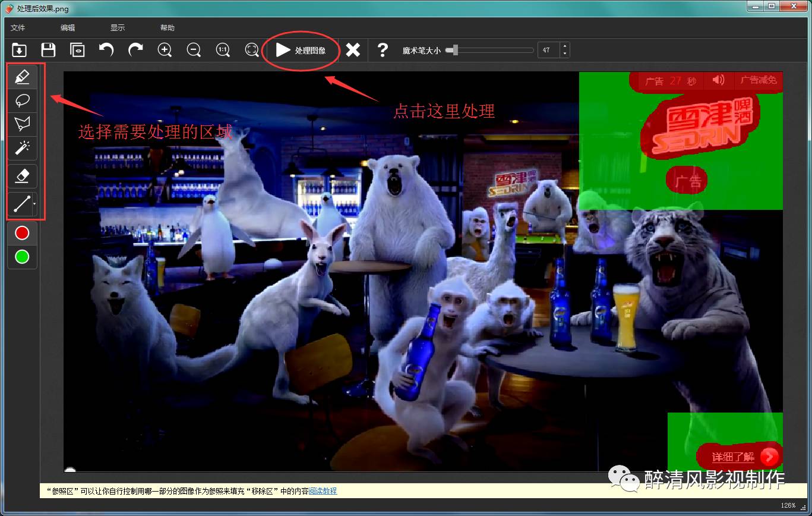Open the 阅读教程 link

323,491
